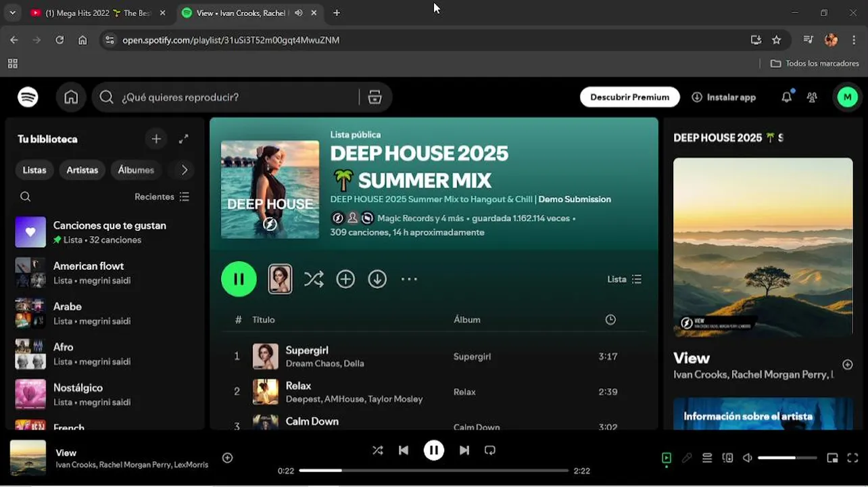This screenshot has height=487, width=868.
Task: Sort duration column clock icon
Action: pos(610,320)
